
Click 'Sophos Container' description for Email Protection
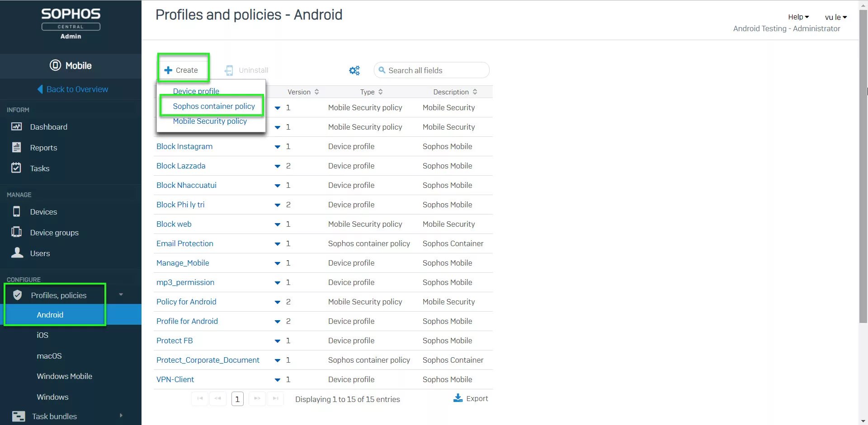pos(453,243)
